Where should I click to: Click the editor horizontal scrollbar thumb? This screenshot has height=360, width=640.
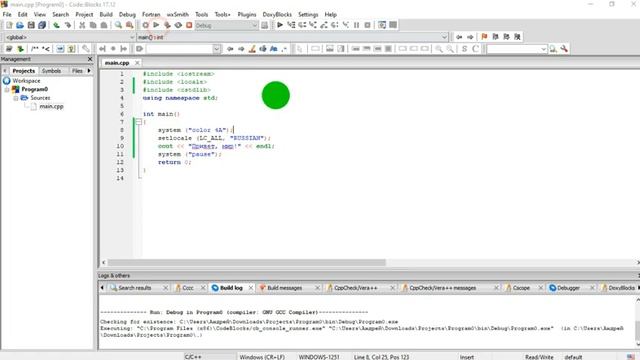(247, 262)
